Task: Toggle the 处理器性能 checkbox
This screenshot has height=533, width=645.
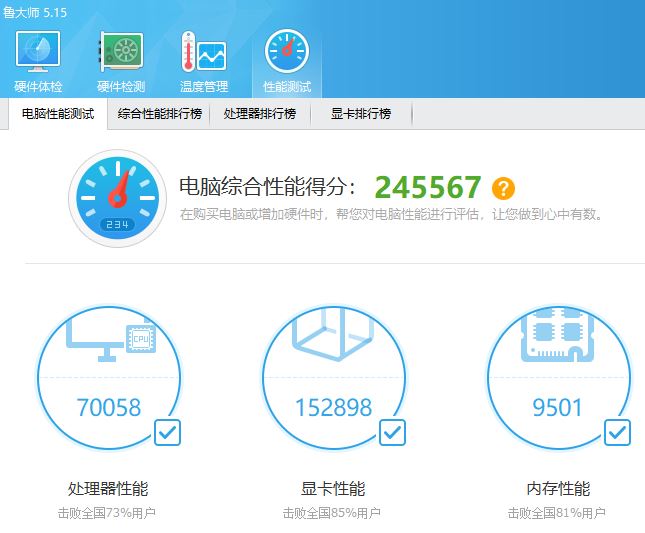Action: click(x=167, y=432)
